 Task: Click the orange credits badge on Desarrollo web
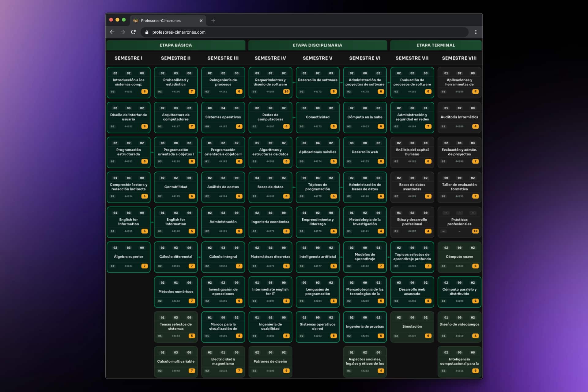(381, 161)
